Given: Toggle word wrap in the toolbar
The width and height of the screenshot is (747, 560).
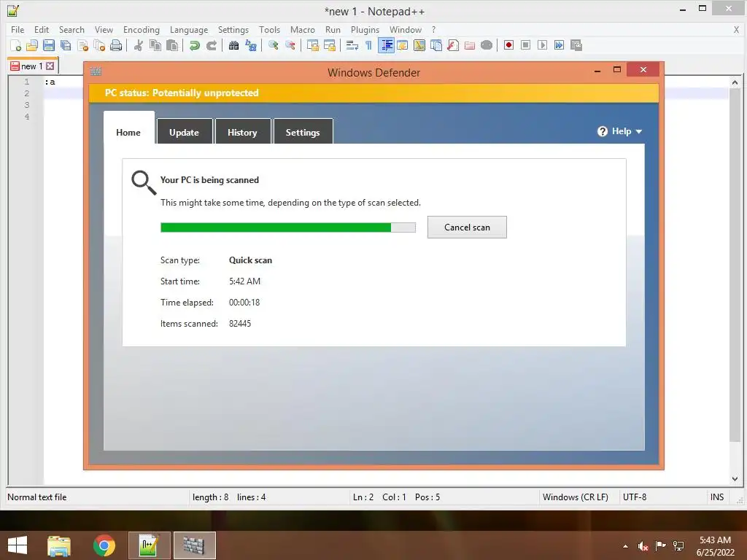Looking at the screenshot, I should click(x=352, y=45).
